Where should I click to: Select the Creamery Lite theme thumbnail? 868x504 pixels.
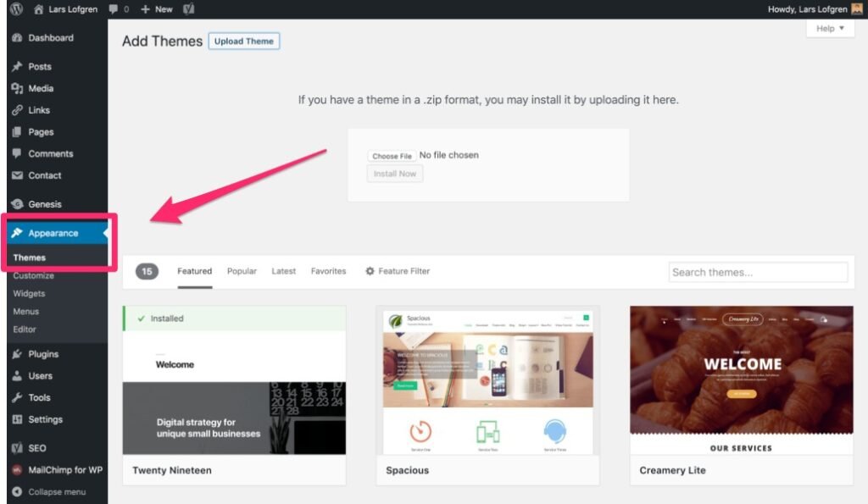[x=741, y=383]
